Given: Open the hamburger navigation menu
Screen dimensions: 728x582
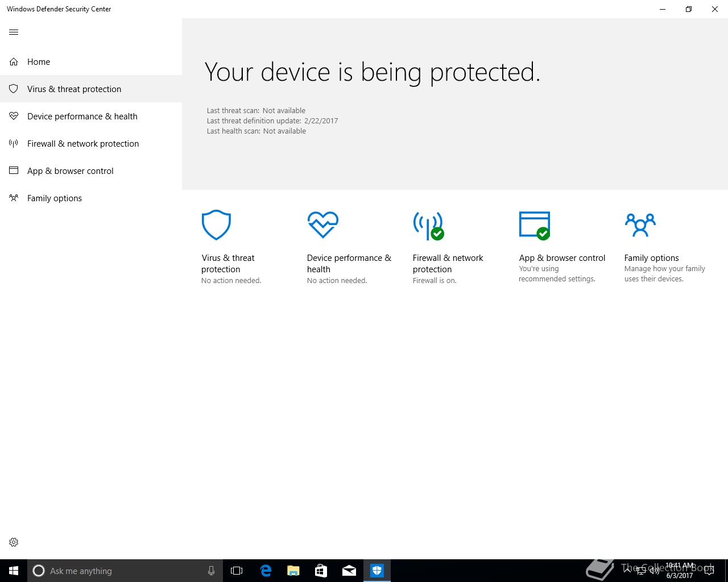Looking at the screenshot, I should pos(14,32).
